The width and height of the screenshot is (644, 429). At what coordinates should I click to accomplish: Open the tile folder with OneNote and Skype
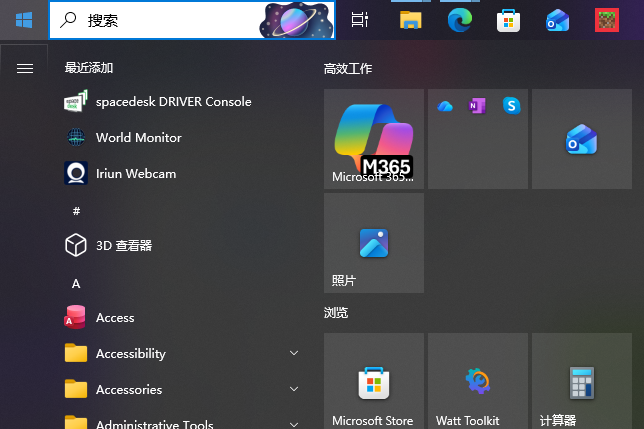pyautogui.click(x=478, y=139)
